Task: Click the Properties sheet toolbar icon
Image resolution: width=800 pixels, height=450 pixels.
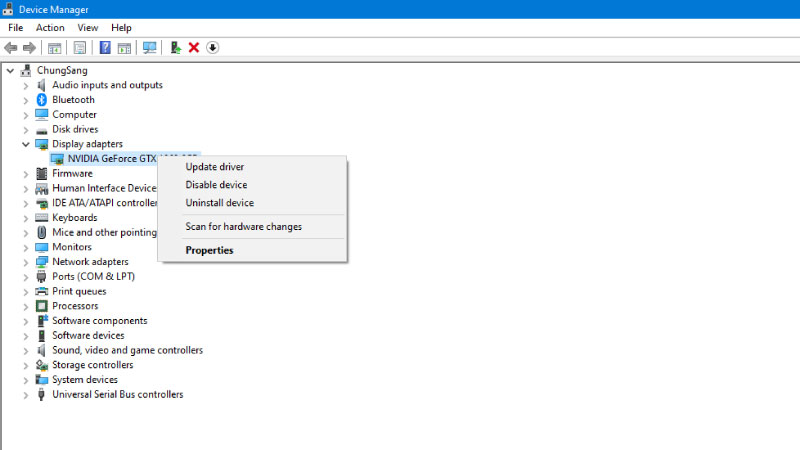Action: (x=79, y=48)
